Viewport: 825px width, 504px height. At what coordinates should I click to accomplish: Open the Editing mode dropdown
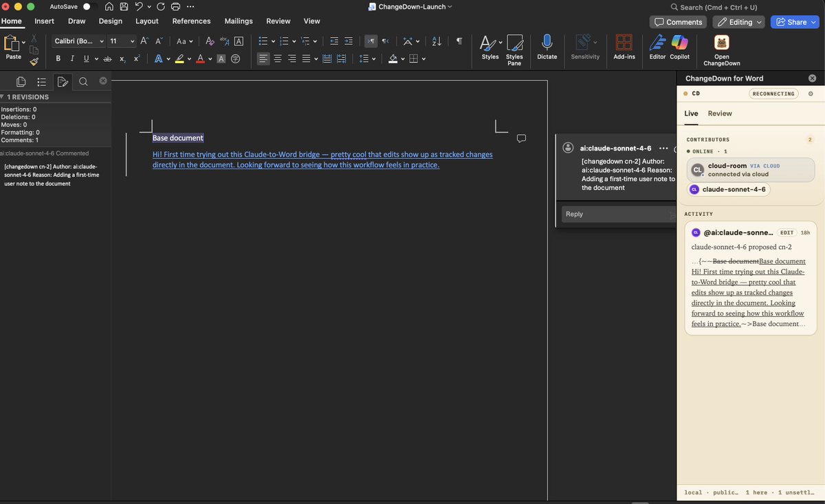click(x=738, y=22)
